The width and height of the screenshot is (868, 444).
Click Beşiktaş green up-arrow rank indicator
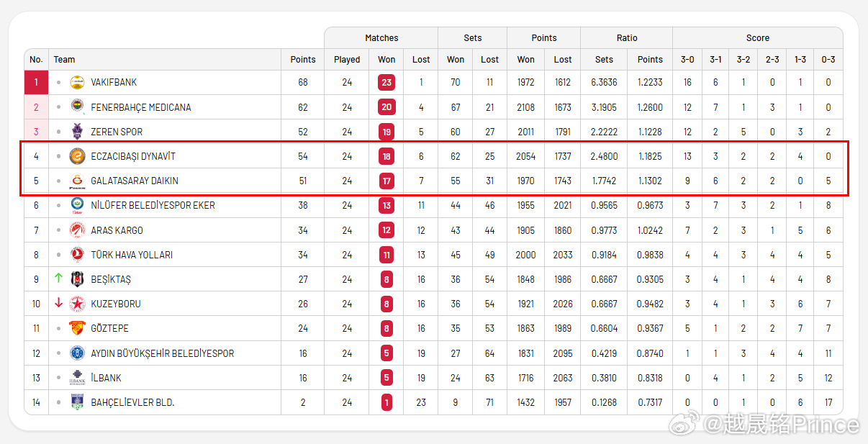(x=58, y=278)
